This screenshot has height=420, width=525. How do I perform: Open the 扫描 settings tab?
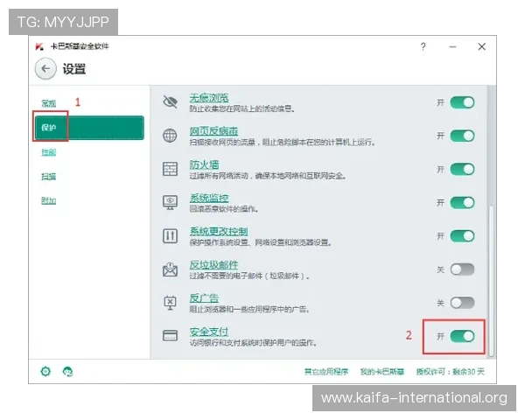point(48,177)
